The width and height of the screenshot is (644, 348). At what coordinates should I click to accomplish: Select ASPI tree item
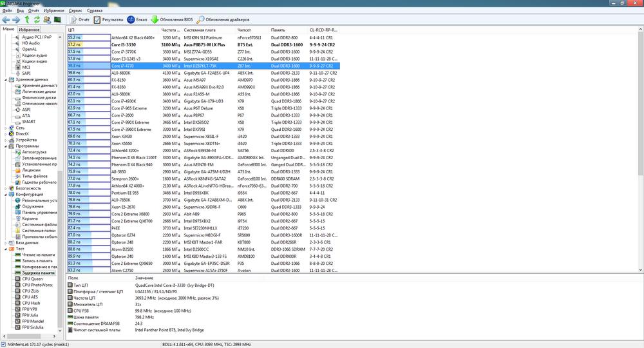pyautogui.click(x=26, y=110)
